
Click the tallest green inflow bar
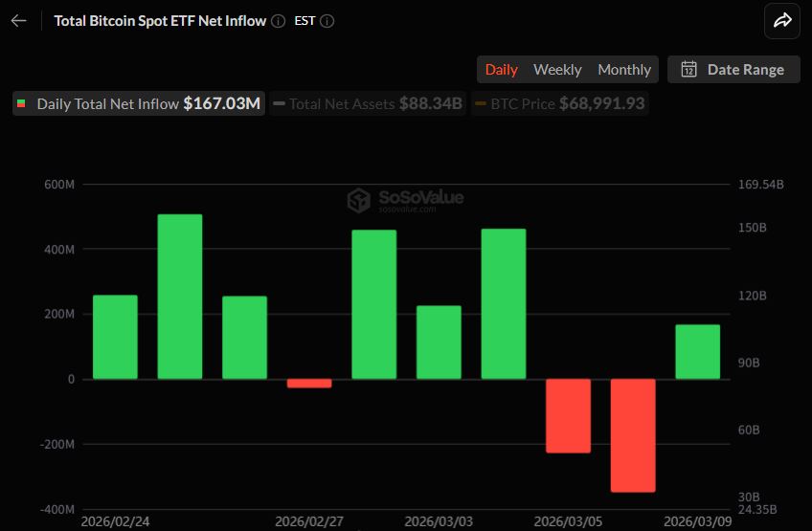point(180,297)
